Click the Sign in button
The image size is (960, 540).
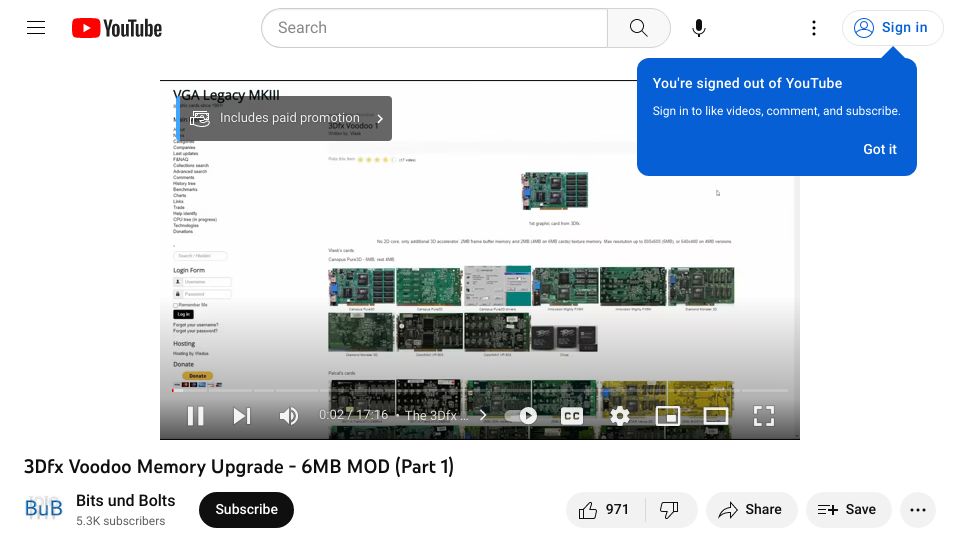tap(891, 28)
